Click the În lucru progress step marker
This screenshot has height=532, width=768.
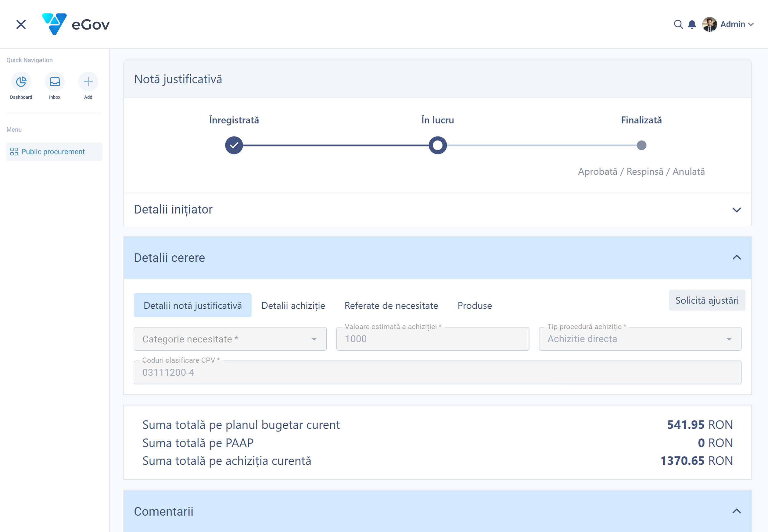click(437, 145)
